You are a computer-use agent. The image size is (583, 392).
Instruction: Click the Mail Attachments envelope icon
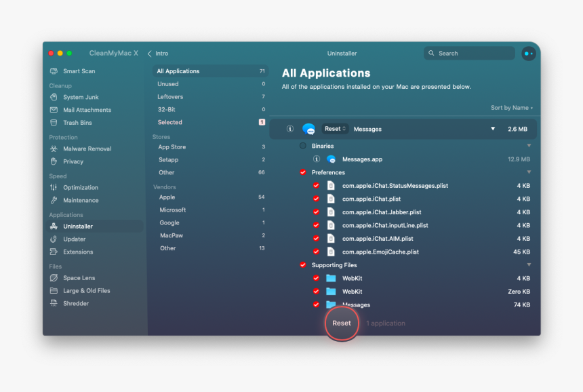click(x=54, y=110)
